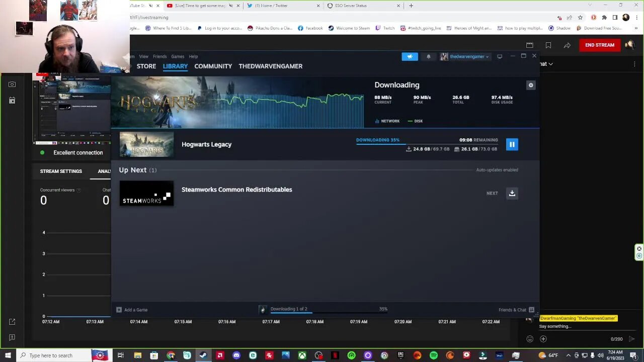
Task: Open Steam View menu
Action: pyautogui.click(x=144, y=56)
